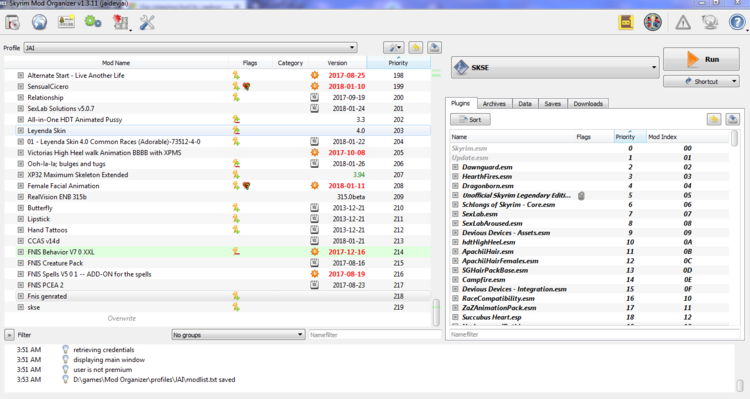Screen dimensions: 750x399
Task: Click the warning triangle icon
Action: coord(683,22)
